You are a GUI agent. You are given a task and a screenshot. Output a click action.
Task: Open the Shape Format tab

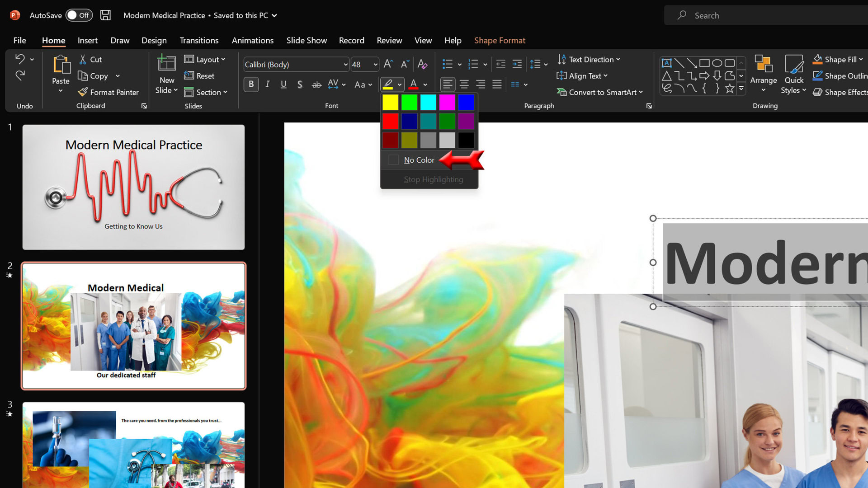tap(500, 41)
